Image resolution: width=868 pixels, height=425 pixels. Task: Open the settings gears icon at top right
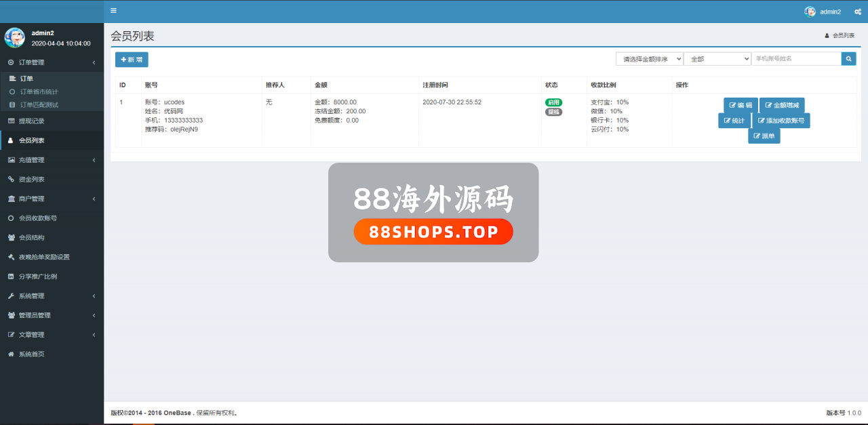[857, 12]
